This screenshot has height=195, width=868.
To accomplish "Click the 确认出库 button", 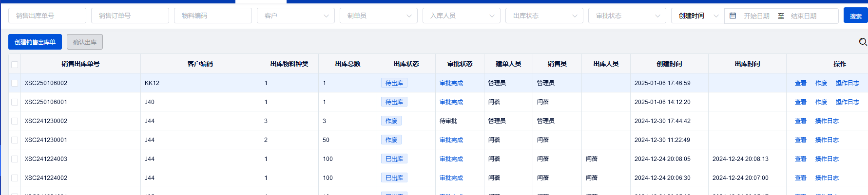I will click(x=85, y=42).
